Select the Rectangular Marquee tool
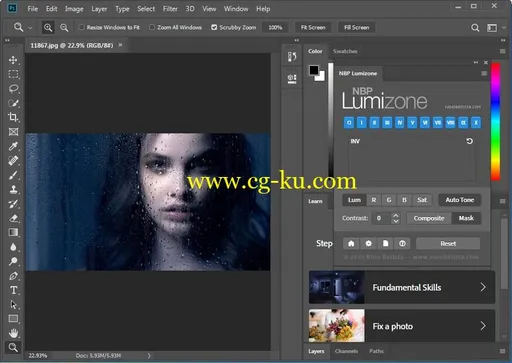The image size is (512, 363). coord(13,74)
